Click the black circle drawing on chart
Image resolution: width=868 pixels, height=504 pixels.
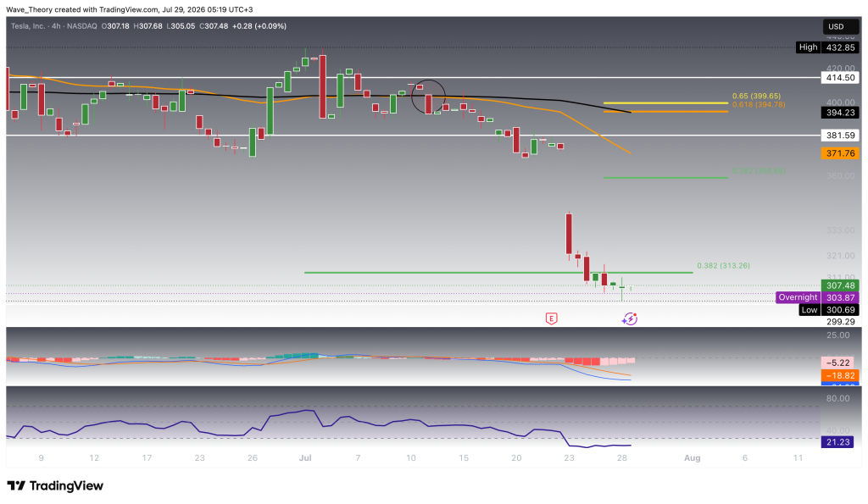coord(428,97)
